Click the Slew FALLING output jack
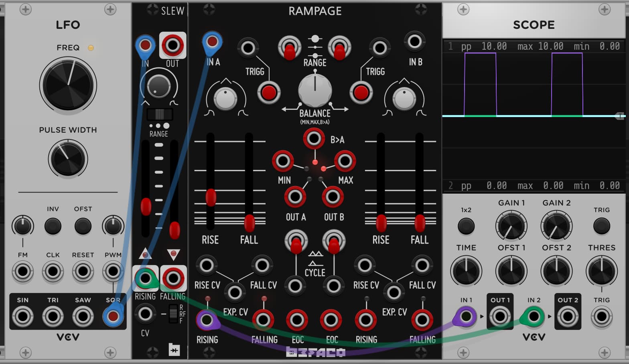The width and height of the screenshot is (629, 364). [x=173, y=278]
